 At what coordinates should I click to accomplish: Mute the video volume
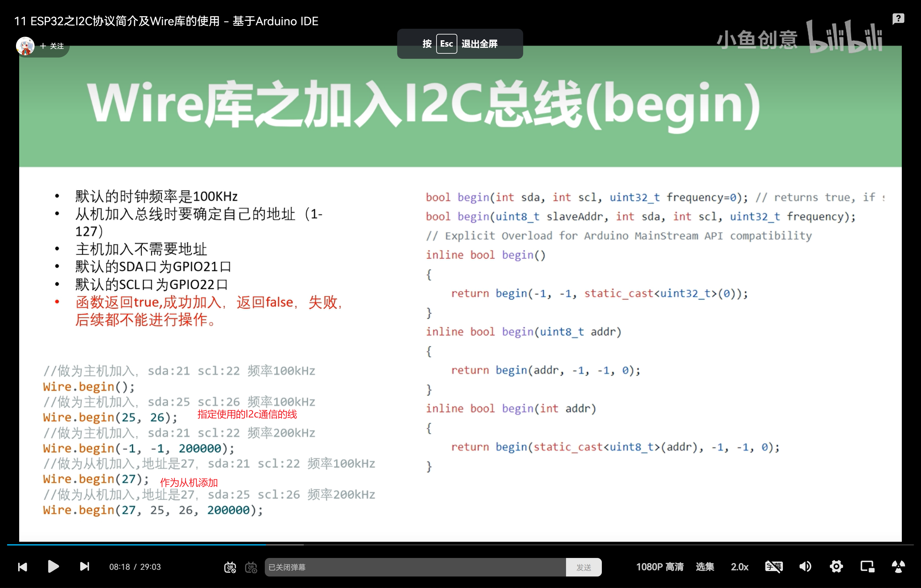805,567
